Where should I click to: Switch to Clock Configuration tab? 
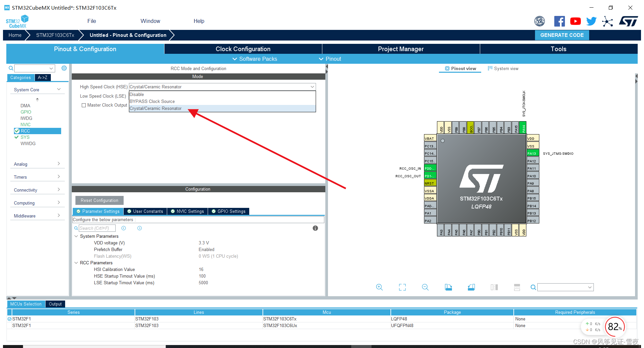[x=243, y=49]
